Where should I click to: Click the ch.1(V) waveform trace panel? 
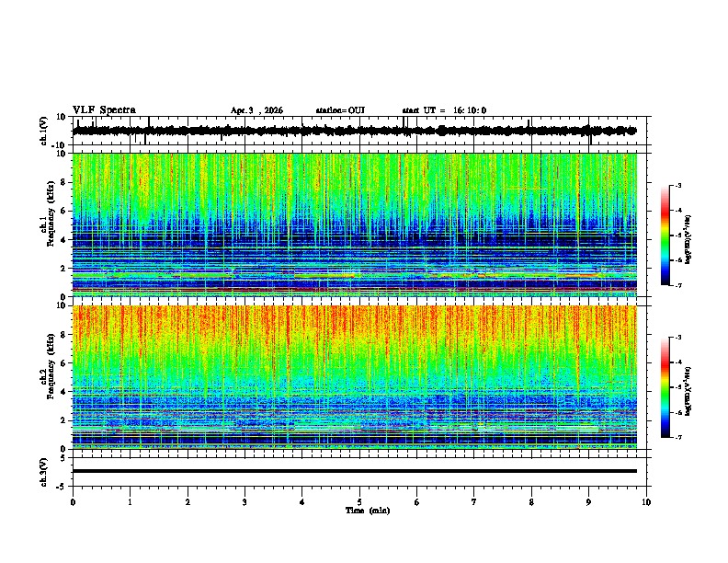pos(361,131)
